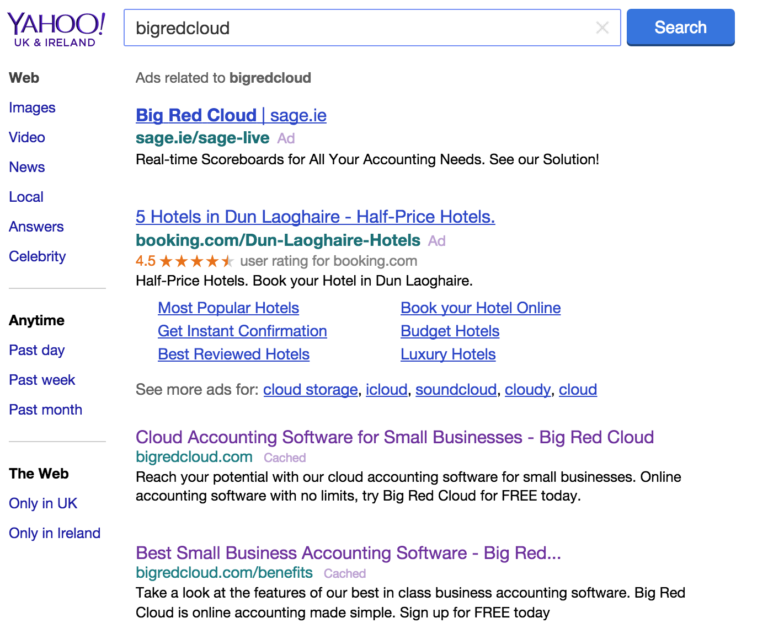See more ads for soundcloud
This screenshot has width=768, height=634.
point(456,390)
